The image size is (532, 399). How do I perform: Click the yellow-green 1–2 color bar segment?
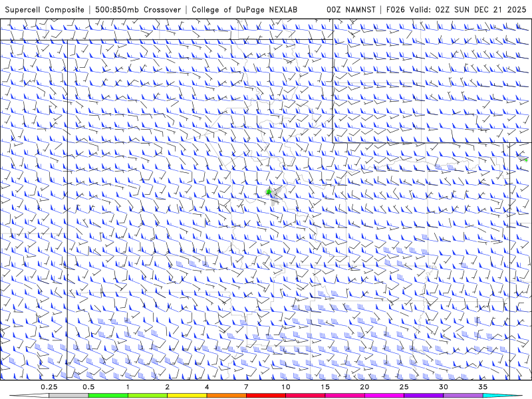148,396
